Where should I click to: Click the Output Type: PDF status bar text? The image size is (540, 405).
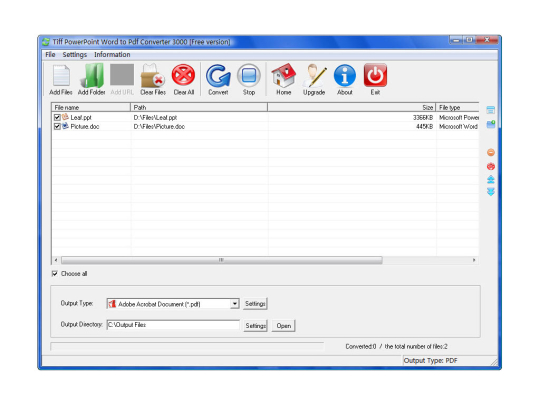point(430,361)
